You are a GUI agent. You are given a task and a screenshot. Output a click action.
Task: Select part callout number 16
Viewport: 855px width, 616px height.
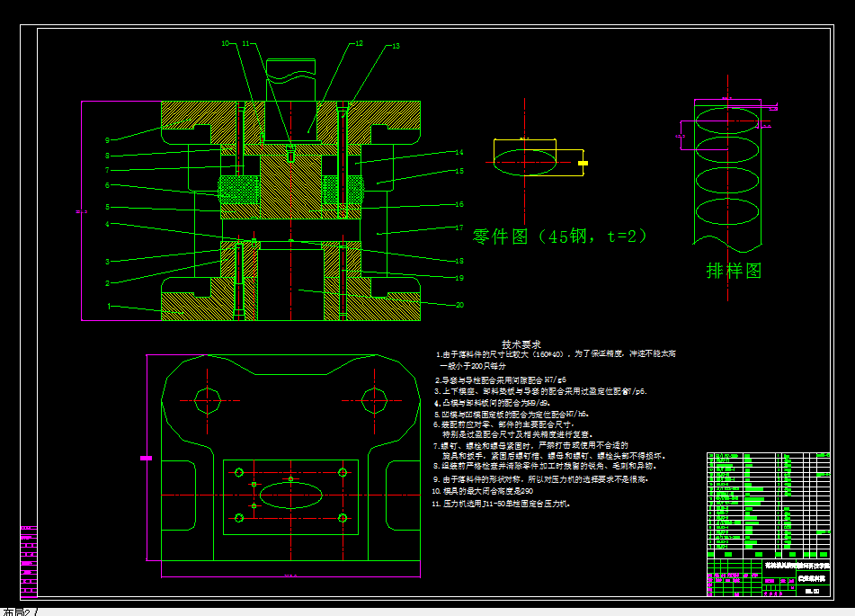pyautogui.click(x=459, y=204)
